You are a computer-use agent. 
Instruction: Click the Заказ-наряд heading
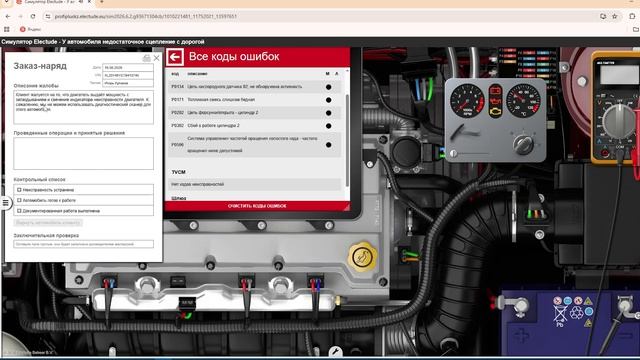(40, 66)
